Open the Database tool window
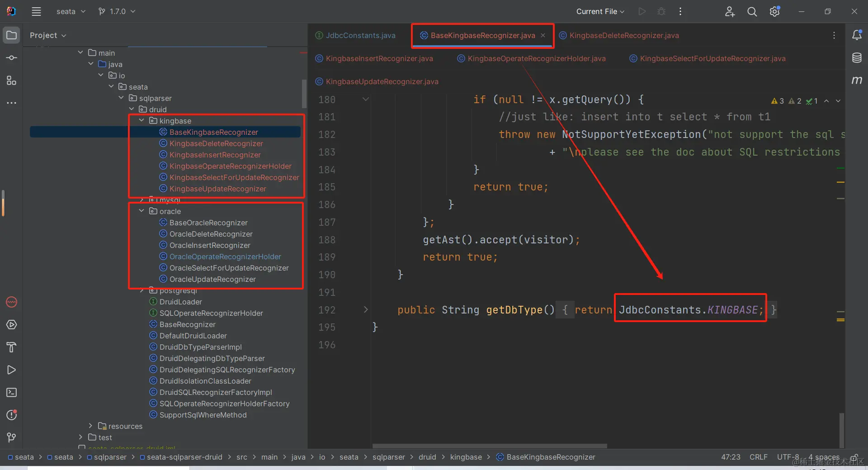868x470 pixels. [857, 57]
